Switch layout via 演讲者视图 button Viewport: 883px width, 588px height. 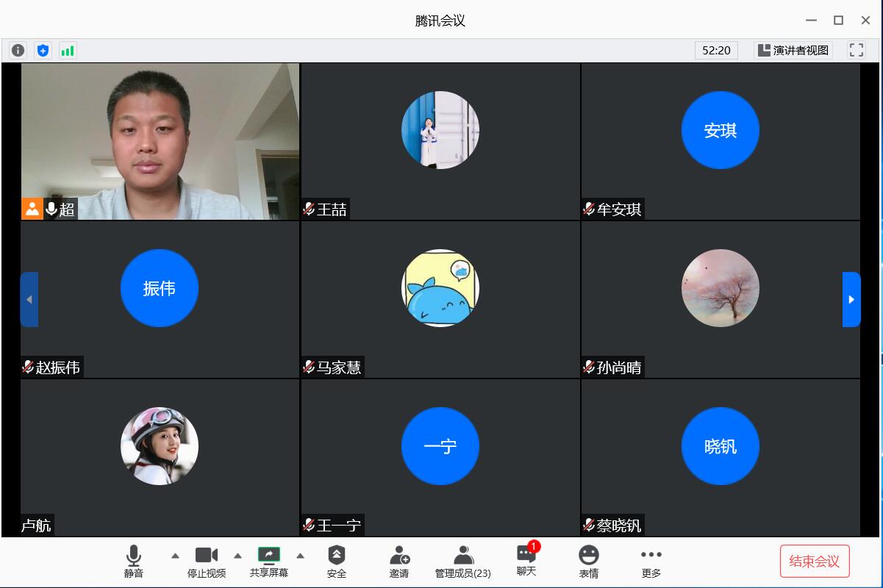793,50
